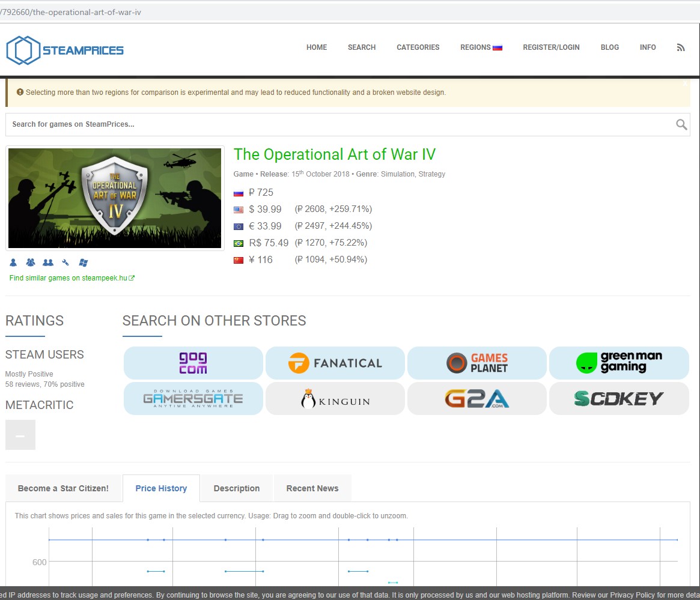
Task: Click the $ 39.99 US price
Action: [265, 209]
